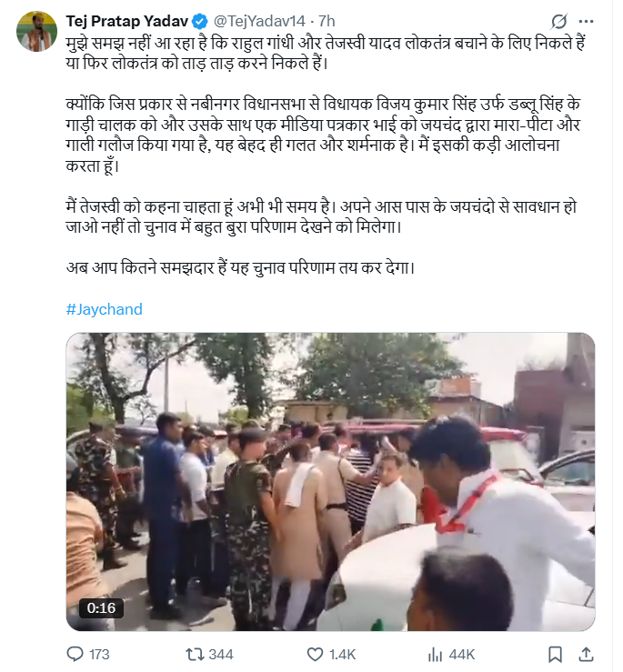Like the post with heart icon
623x672 pixels.
[x=316, y=655]
